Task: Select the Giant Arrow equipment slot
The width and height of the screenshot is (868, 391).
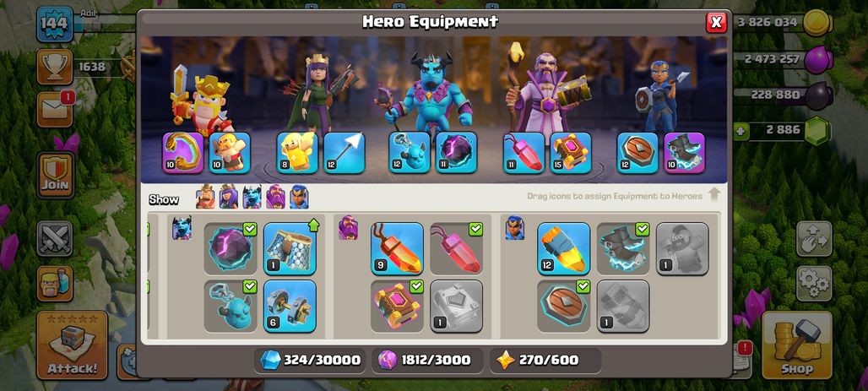Action: click(x=344, y=153)
